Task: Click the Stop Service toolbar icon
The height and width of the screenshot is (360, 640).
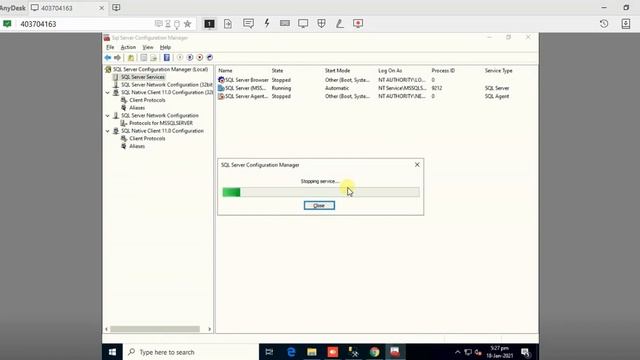Action: pyautogui.click(x=200, y=58)
